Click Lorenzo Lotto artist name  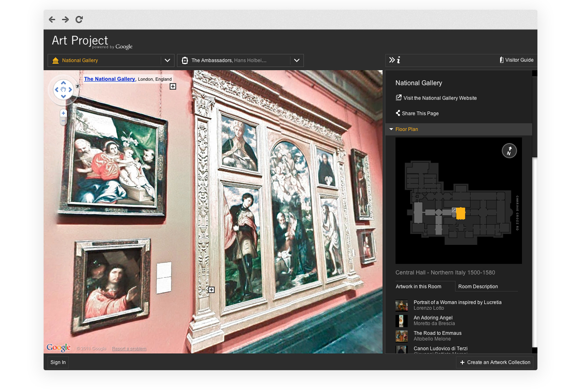428,308
